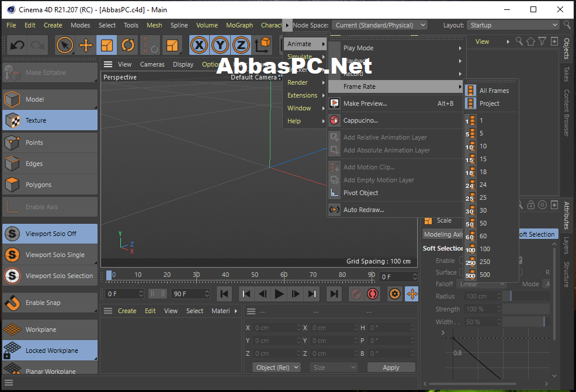Click the Record Active Objects button

(356, 294)
